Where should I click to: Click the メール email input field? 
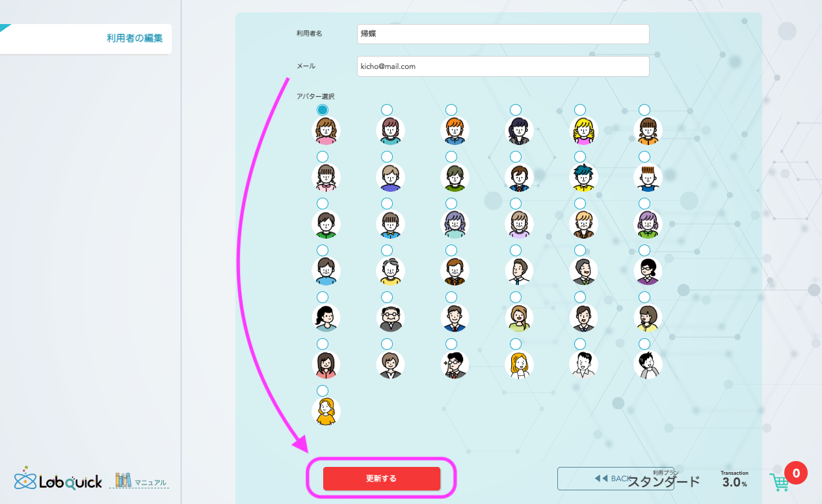tap(503, 66)
